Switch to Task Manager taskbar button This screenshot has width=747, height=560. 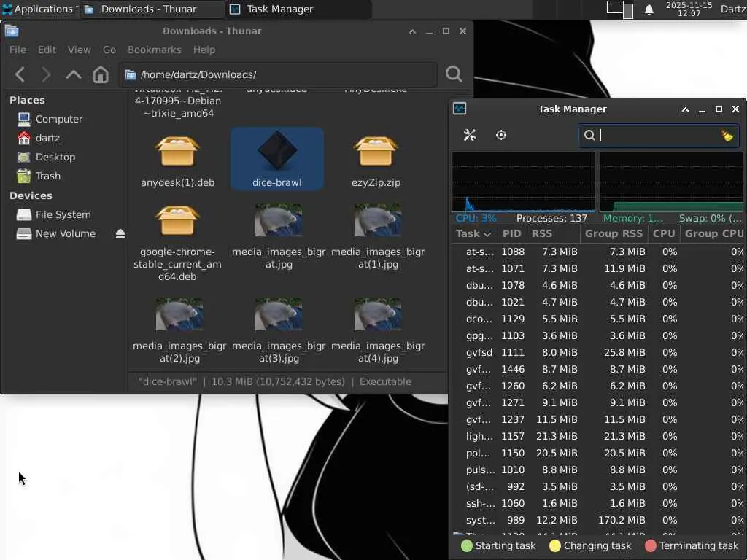tap(298, 9)
